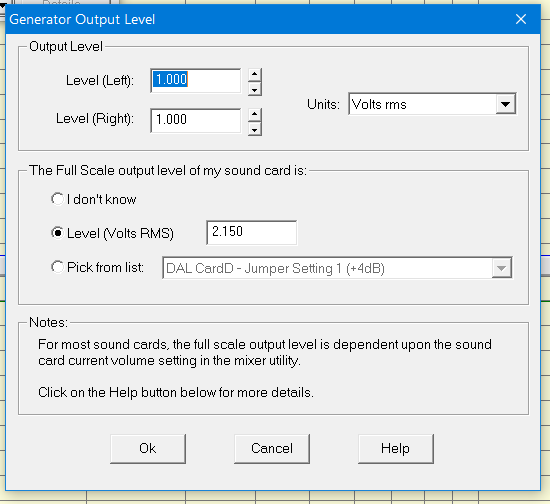Choose the "Pick from list" radio option
Image resolution: width=550 pixels, height=504 pixels.
coord(57,267)
